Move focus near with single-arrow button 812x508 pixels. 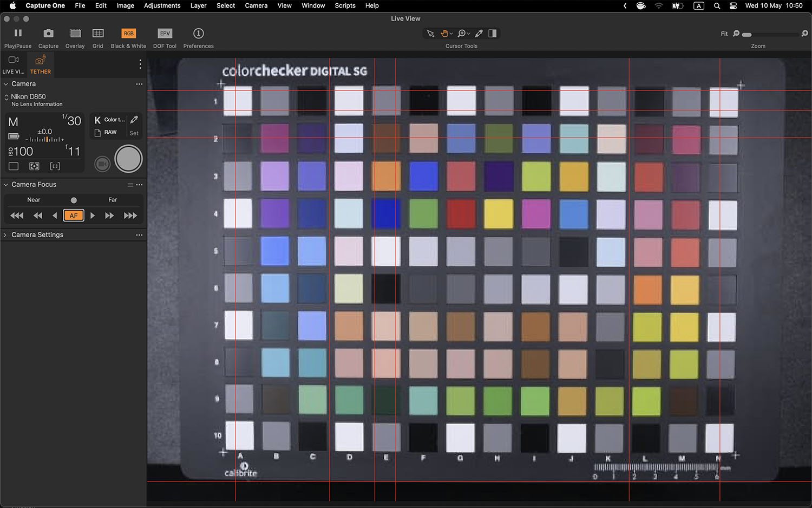[55, 216]
